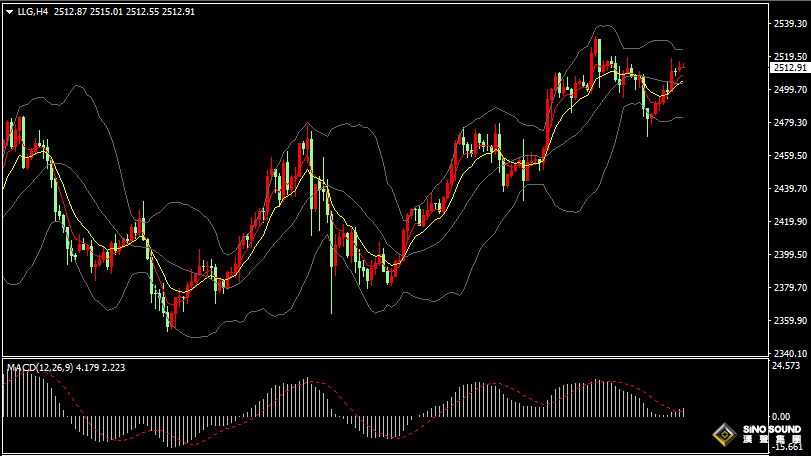The width and height of the screenshot is (811, 456).
Task: Select the 2499.70 price axis label
Action: 789,90
